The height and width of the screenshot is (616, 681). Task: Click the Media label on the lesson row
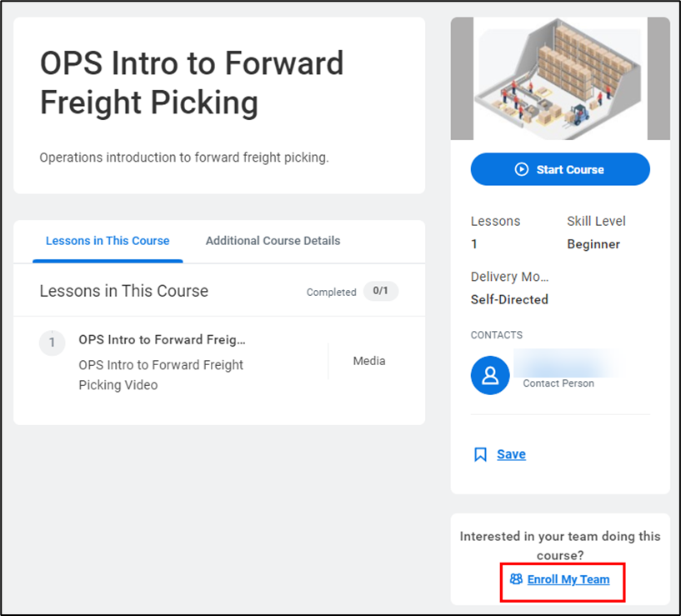(369, 361)
